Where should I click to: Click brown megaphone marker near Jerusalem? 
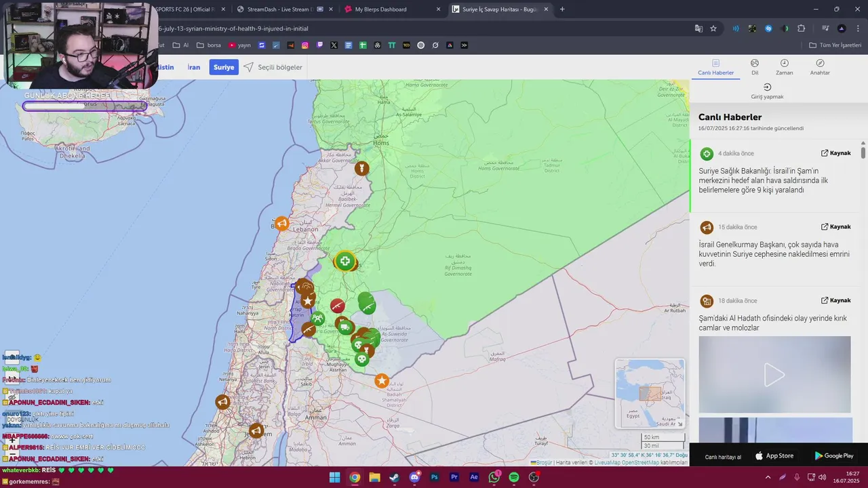(x=256, y=430)
